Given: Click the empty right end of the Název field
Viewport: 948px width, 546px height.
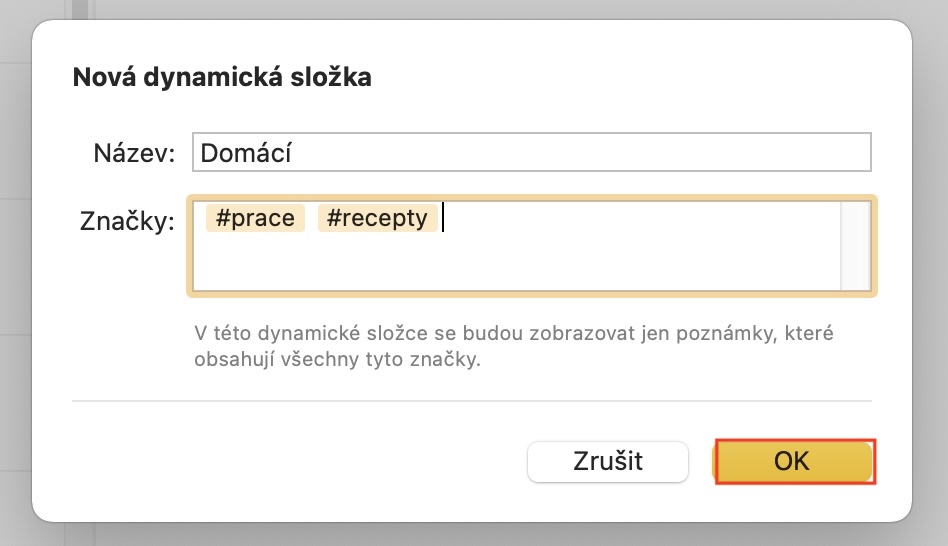Looking at the screenshot, I should coord(780,153).
